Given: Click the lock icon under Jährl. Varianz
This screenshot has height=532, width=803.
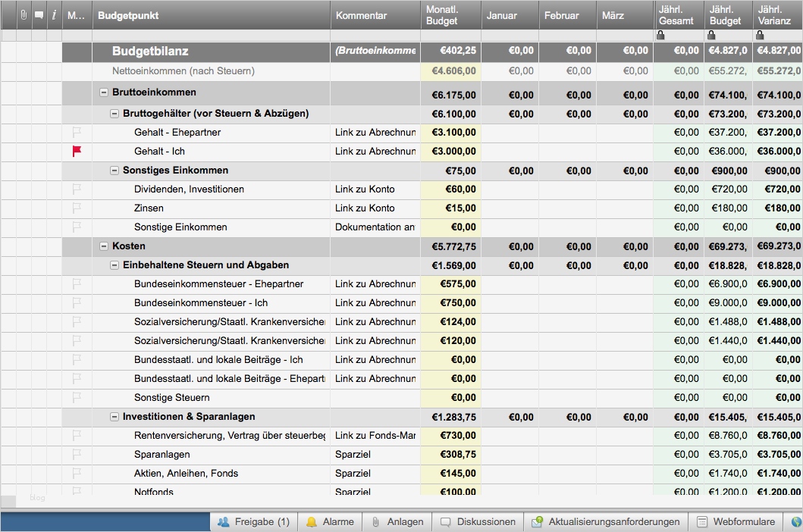Looking at the screenshot, I should (x=759, y=36).
